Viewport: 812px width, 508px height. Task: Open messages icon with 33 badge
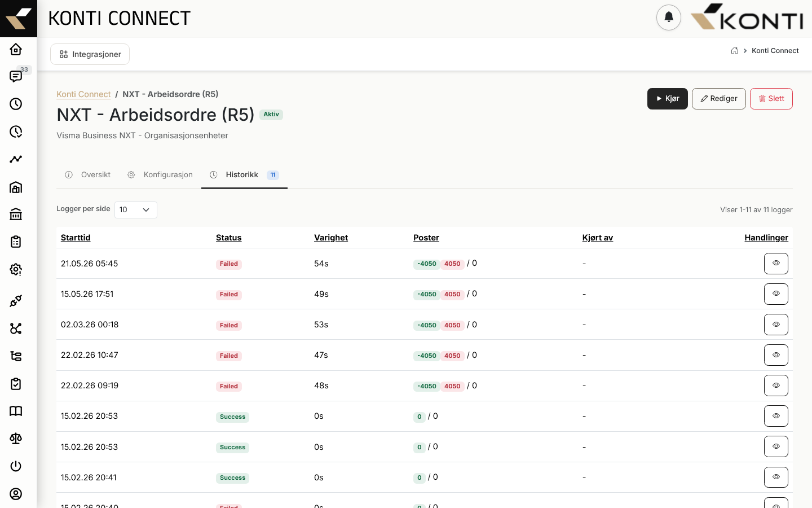click(x=16, y=76)
